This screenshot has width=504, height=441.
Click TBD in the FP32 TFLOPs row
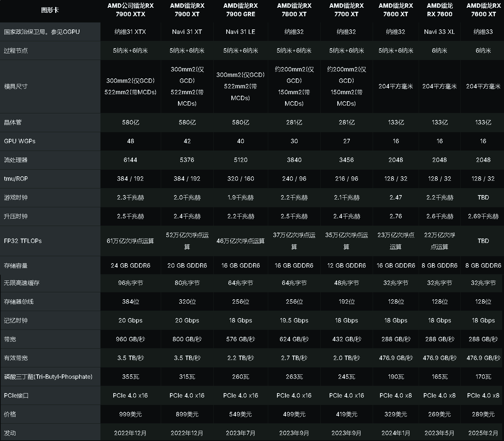click(483, 241)
